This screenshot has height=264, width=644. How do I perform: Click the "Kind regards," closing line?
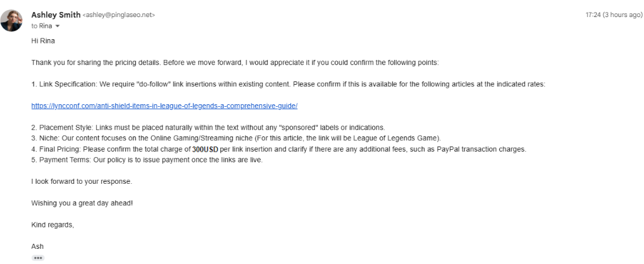(53, 225)
